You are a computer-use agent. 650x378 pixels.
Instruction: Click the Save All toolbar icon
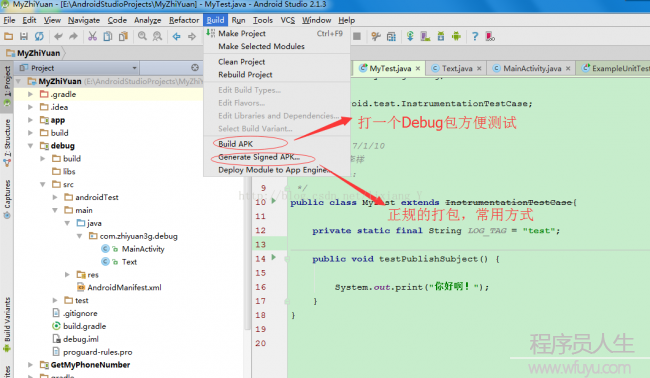pyautogui.click(x=24, y=36)
